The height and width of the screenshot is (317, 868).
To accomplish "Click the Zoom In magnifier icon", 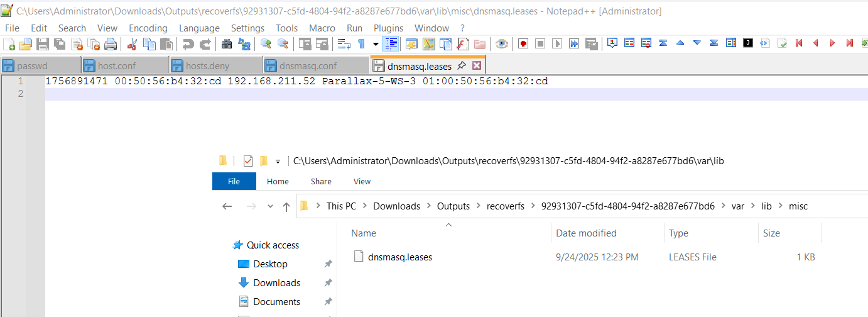I will [266, 43].
